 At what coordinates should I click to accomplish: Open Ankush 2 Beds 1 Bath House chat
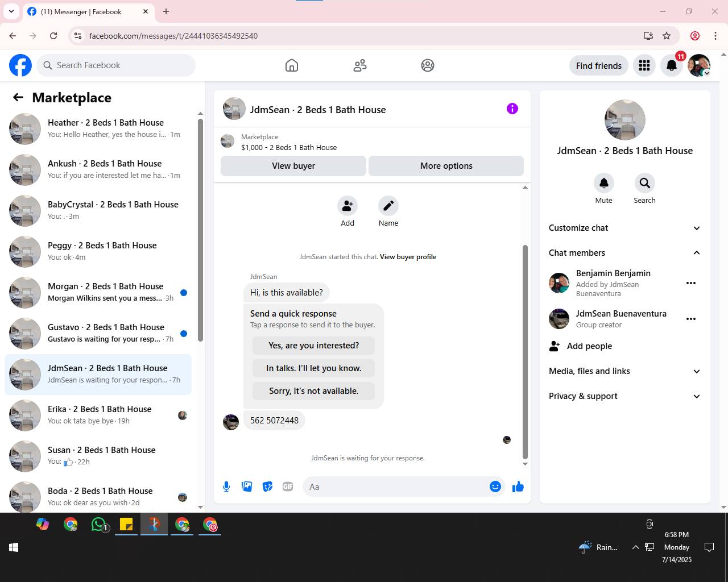click(x=98, y=170)
